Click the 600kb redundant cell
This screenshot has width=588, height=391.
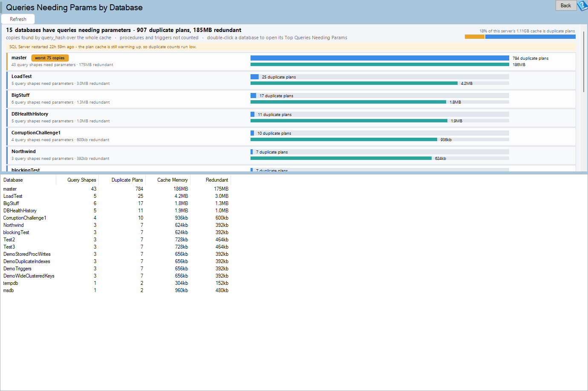click(222, 218)
